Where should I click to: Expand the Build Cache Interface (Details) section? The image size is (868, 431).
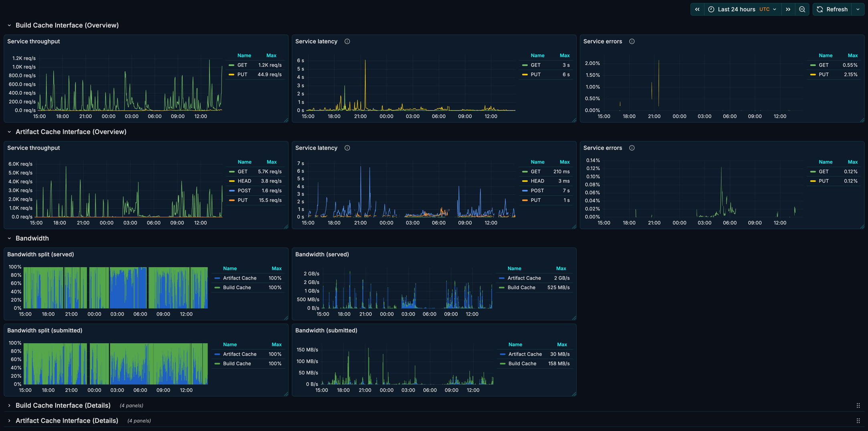point(63,405)
